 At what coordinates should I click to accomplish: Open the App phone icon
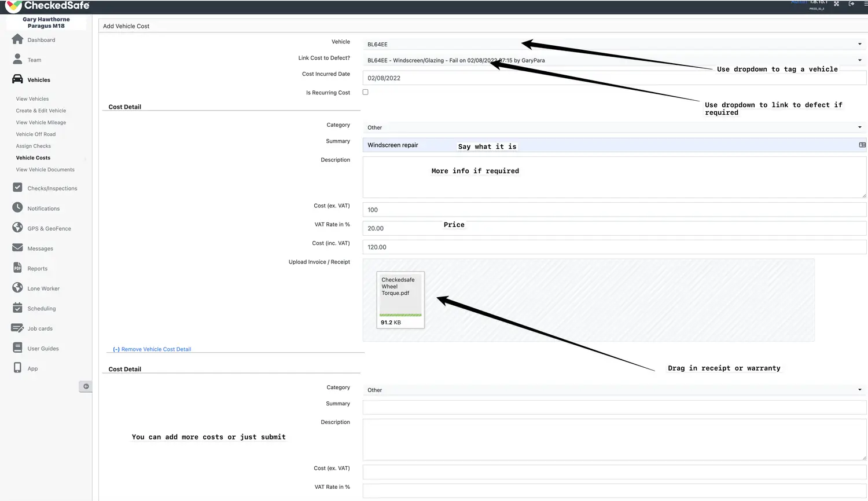coord(17,368)
